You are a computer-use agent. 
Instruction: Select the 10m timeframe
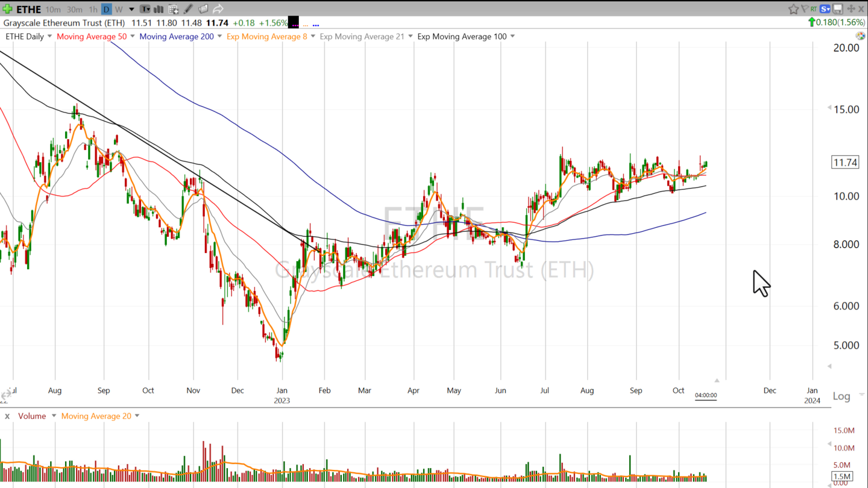pyautogui.click(x=53, y=9)
